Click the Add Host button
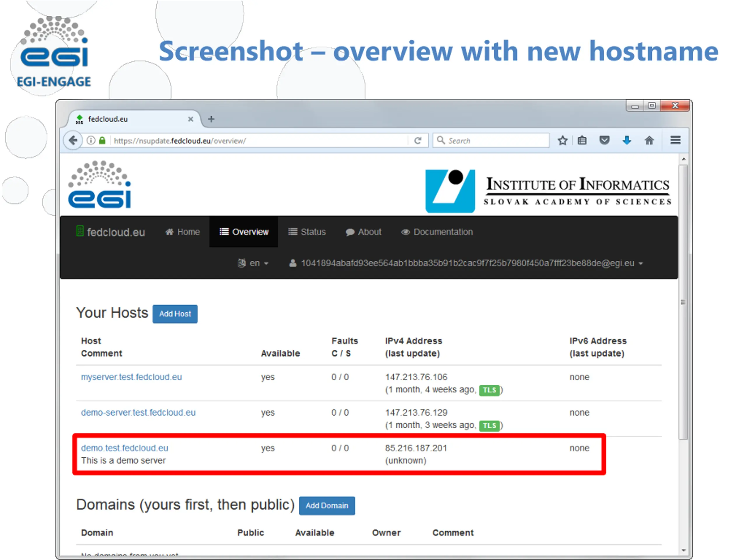The height and width of the screenshot is (560, 747). point(175,314)
